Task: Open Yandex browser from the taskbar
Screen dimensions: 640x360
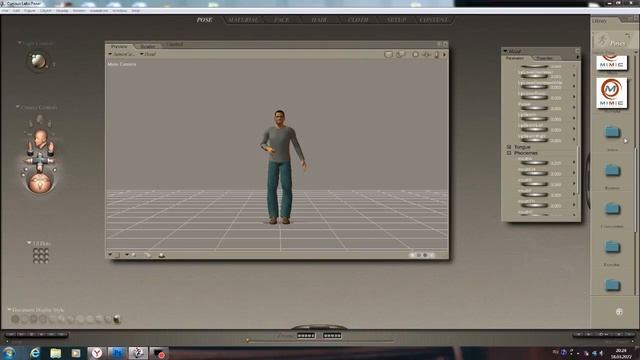Action: tap(97, 353)
